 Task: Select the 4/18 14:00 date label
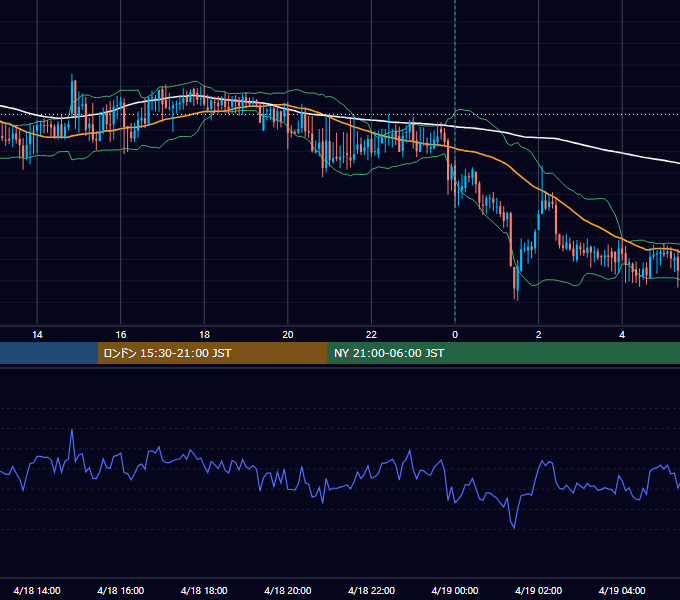pos(37,590)
